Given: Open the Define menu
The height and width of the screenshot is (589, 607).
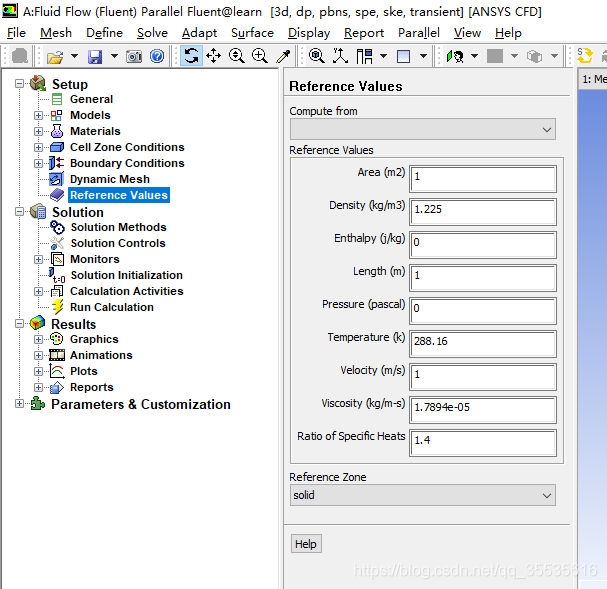Looking at the screenshot, I should tap(104, 33).
